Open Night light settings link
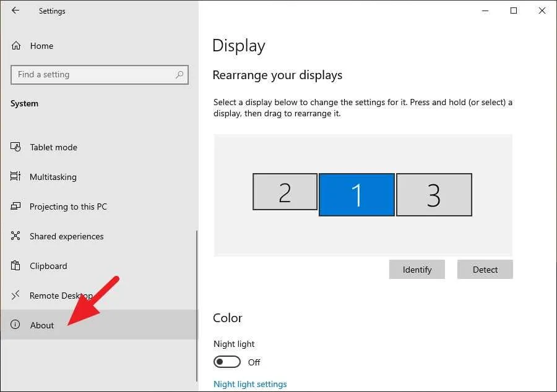557x392 pixels. (x=250, y=384)
